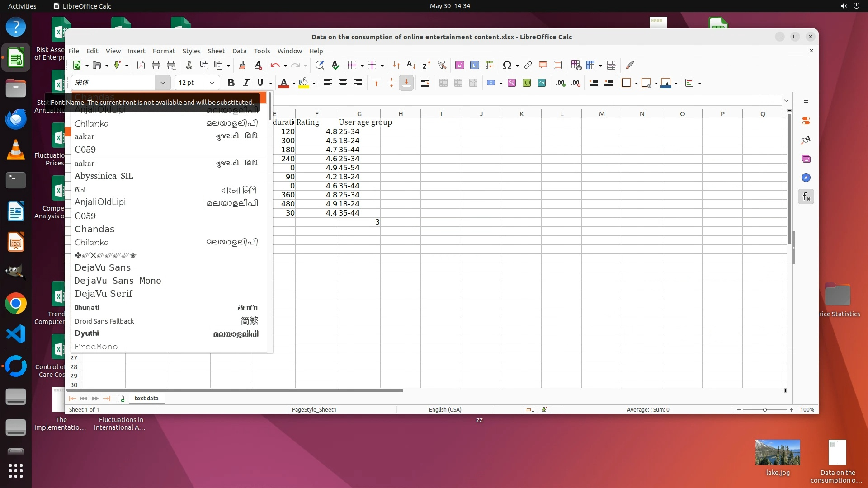The width and height of the screenshot is (868, 488).
Task: Click the Sort Ascending toolbar icon
Action: (411, 65)
